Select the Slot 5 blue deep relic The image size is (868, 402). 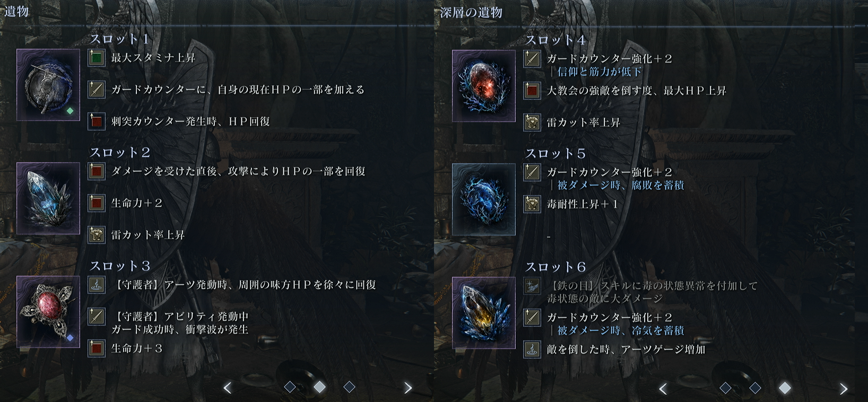[x=484, y=199]
